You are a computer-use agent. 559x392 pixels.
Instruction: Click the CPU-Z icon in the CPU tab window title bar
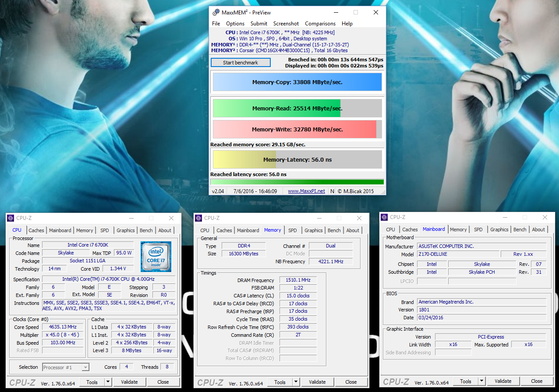[11, 218]
